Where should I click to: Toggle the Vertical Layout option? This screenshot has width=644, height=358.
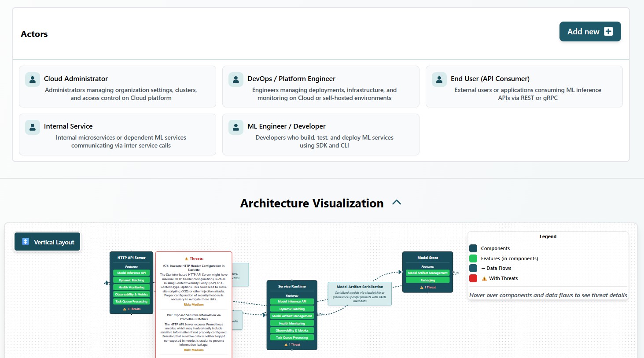pos(47,241)
